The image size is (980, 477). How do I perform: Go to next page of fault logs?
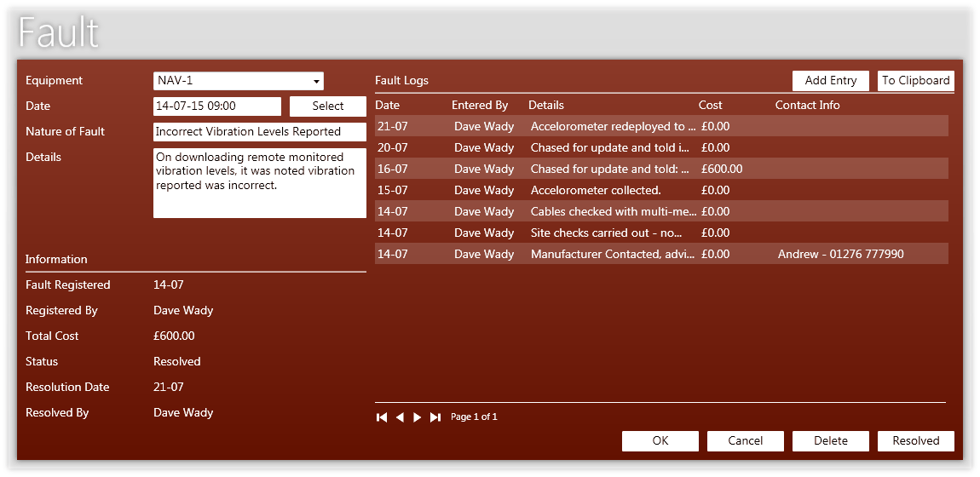[x=418, y=417]
